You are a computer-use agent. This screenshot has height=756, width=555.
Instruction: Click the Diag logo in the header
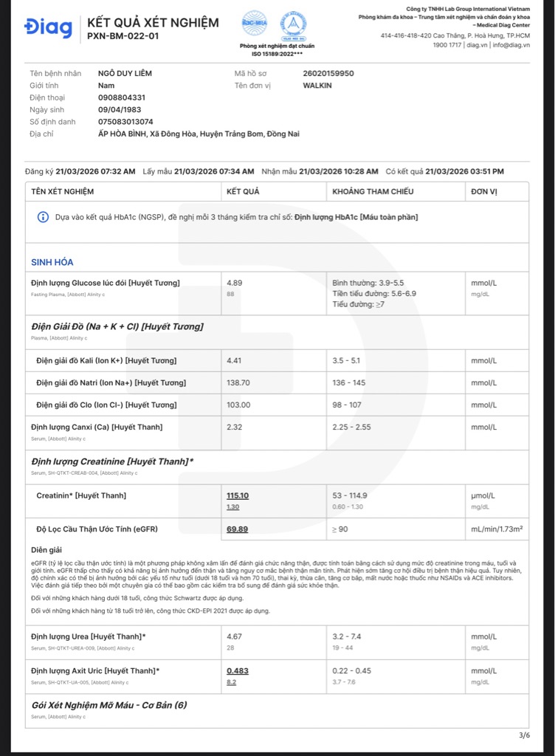tap(48, 28)
